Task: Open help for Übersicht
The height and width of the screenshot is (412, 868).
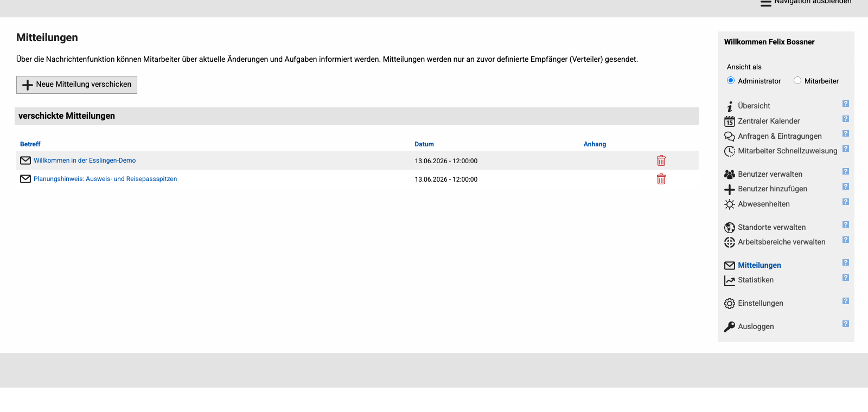Action: (x=845, y=104)
